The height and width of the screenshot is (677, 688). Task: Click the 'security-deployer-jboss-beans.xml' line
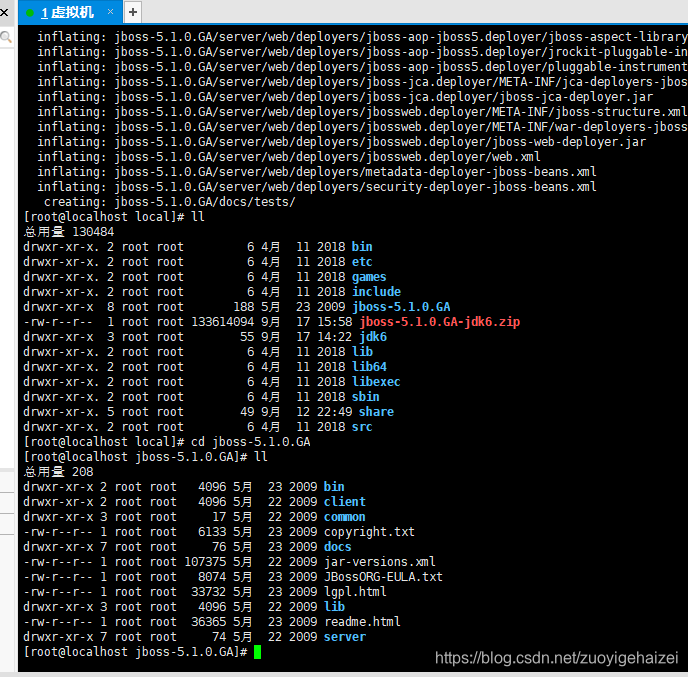pos(317,187)
